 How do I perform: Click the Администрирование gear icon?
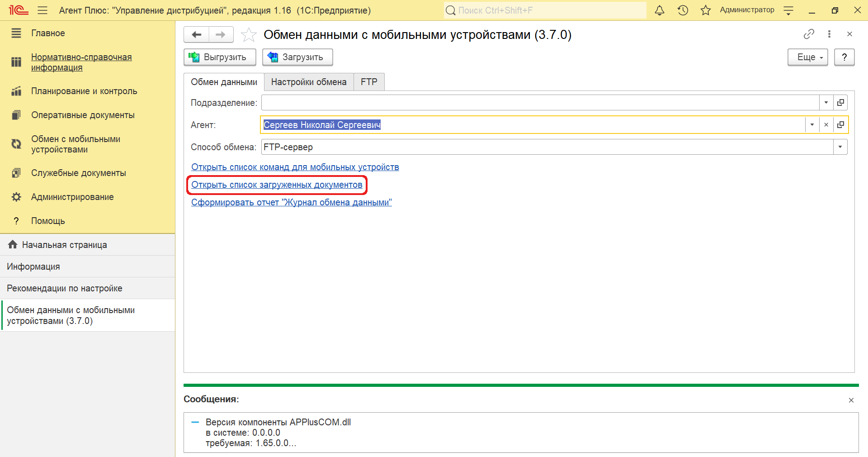[x=16, y=197]
